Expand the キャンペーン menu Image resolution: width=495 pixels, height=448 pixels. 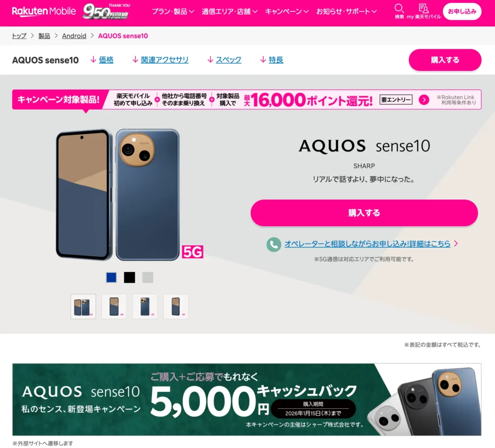(287, 12)
